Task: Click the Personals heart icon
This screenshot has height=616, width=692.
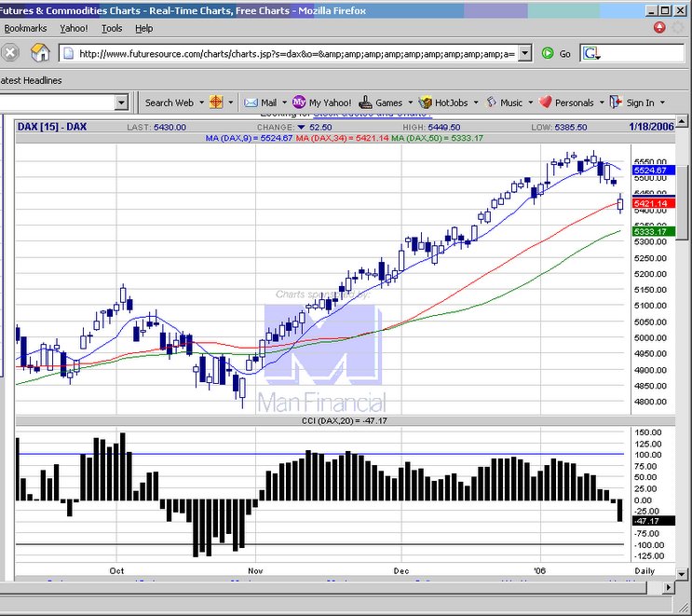Action: (546, 103)
